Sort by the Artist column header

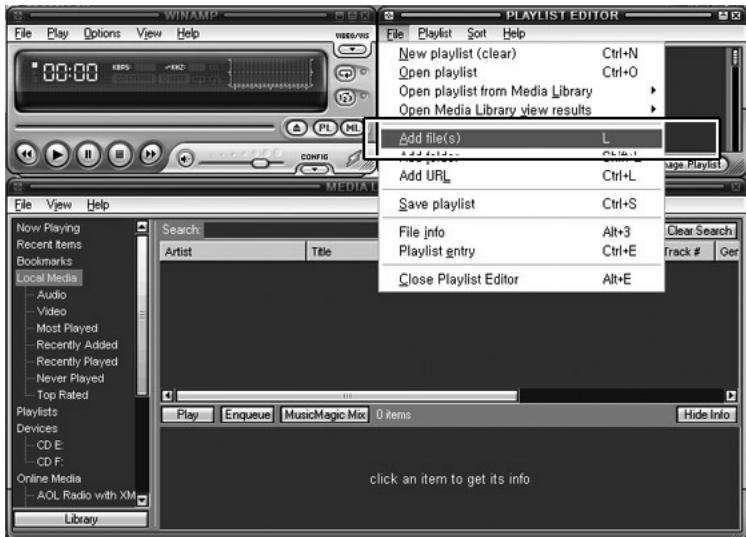(x=233, y=252)
